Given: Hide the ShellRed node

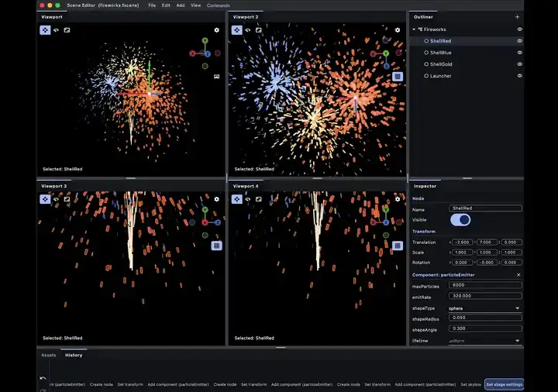Looking at the screenshot, I should 519,41.
